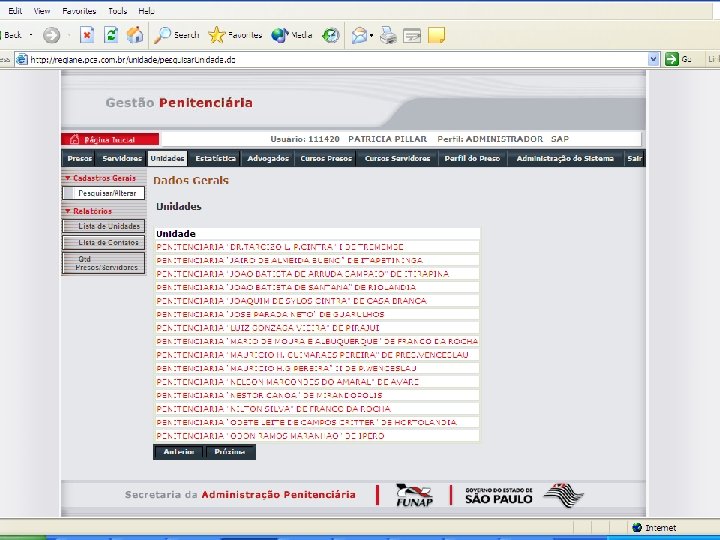
Task: Open the Media toolbar button
Action: [292, 35]
